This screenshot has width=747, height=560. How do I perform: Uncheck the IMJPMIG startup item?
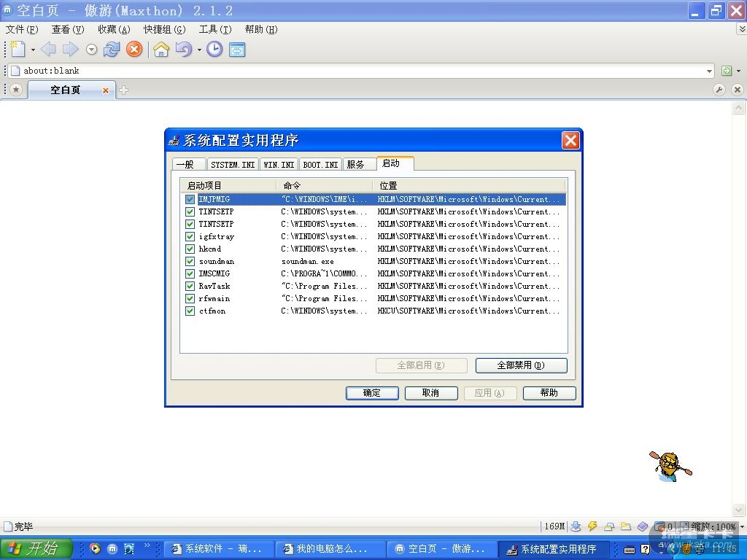point(190,199)
